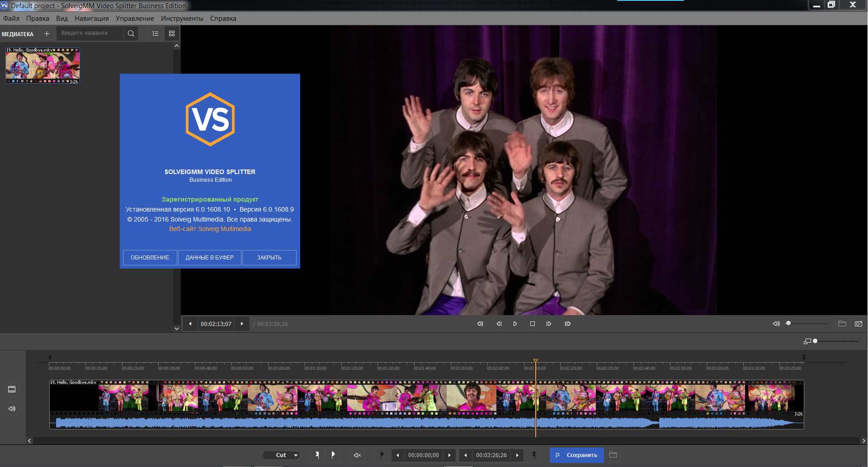The image size is (868, 467).
Task: Switch media library to thumbnail grid view
Action: [x=172, y=33]
